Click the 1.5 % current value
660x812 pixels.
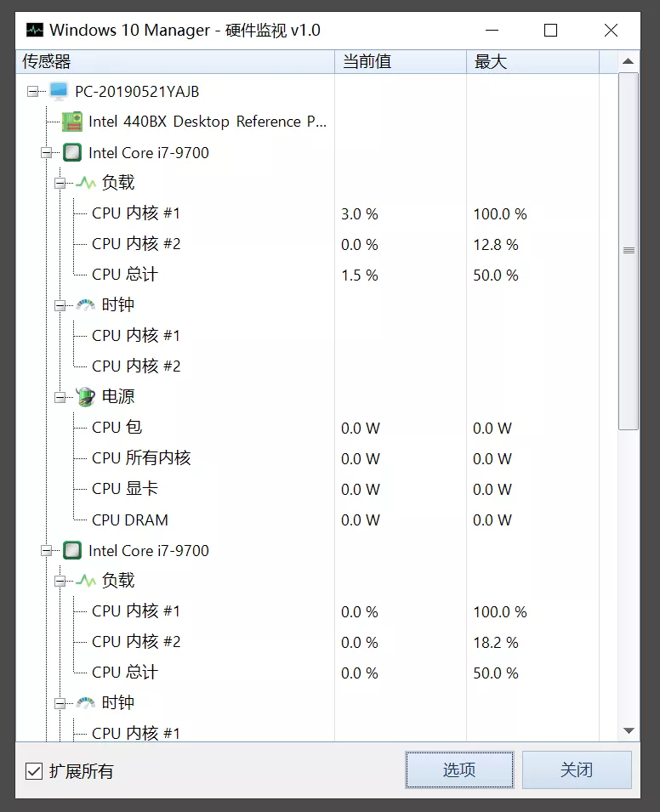coord(360,275)
